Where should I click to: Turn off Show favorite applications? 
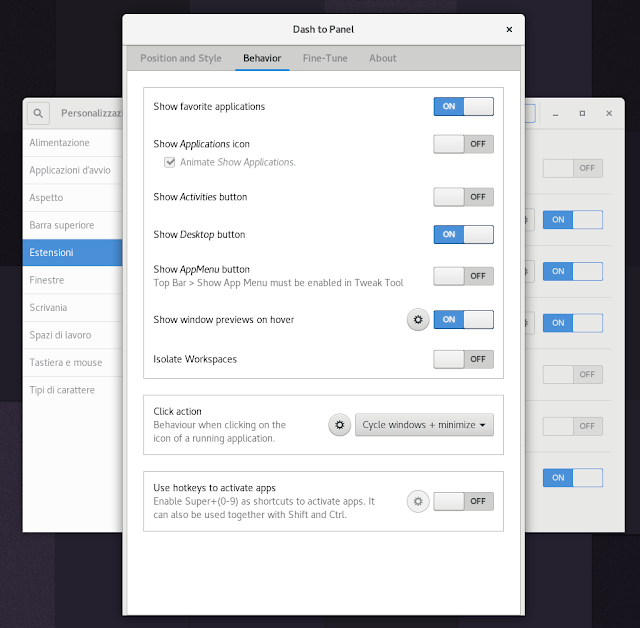[464, 107]
